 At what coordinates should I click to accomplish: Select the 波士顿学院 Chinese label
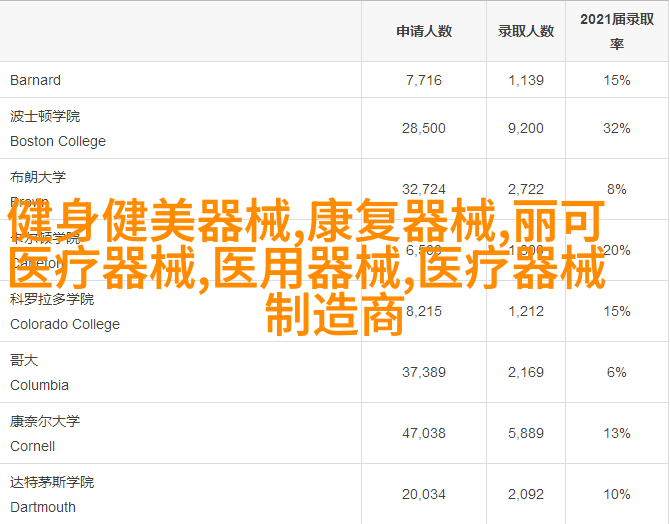click(44, 116)
